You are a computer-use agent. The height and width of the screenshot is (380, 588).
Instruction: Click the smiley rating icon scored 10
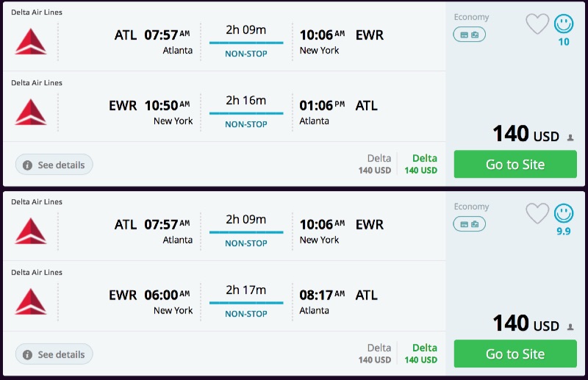point(564,24)
